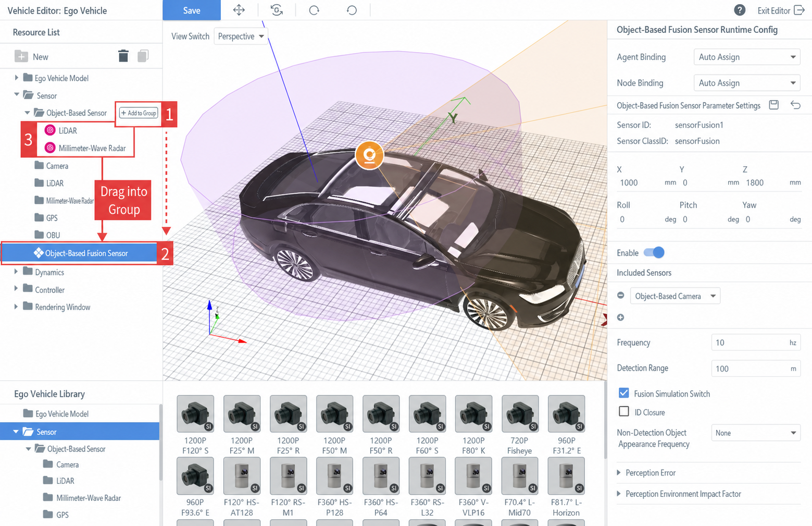Select the move/translate tool in toolbar
The width and height of the screenshot is (812, 526).
coord(239,10)
